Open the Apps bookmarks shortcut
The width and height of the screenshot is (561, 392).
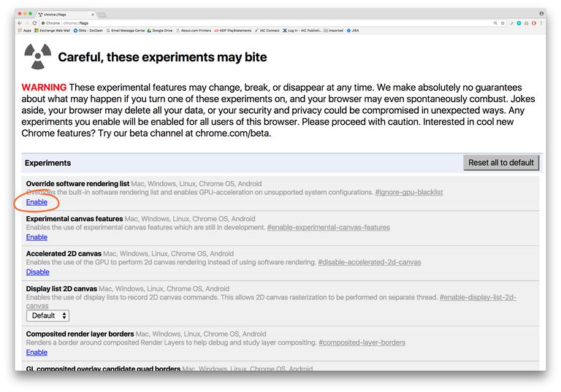(x=24, y=31)
